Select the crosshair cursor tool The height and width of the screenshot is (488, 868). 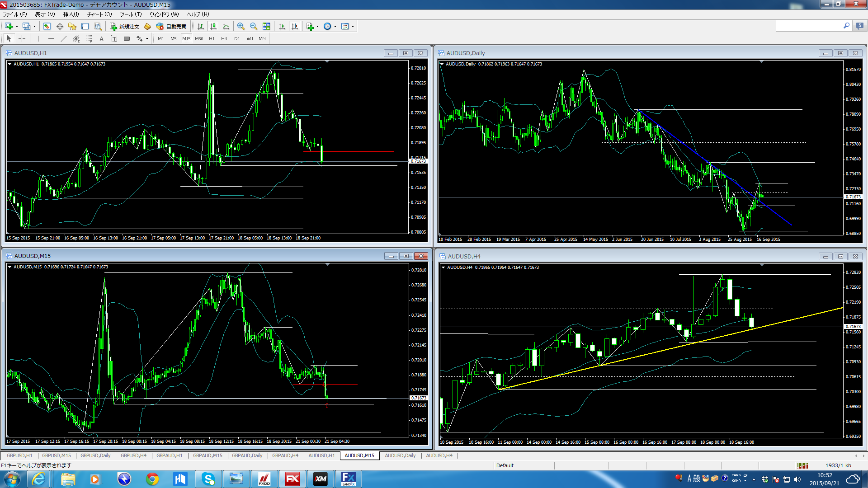coord(22,38)
